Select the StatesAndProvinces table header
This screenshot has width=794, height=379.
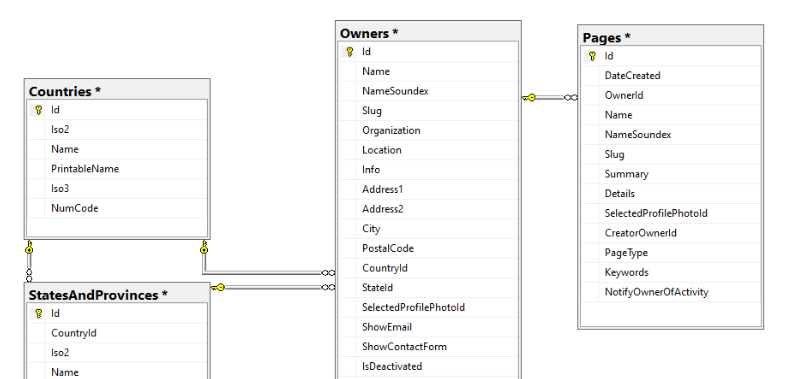point(117,295)
